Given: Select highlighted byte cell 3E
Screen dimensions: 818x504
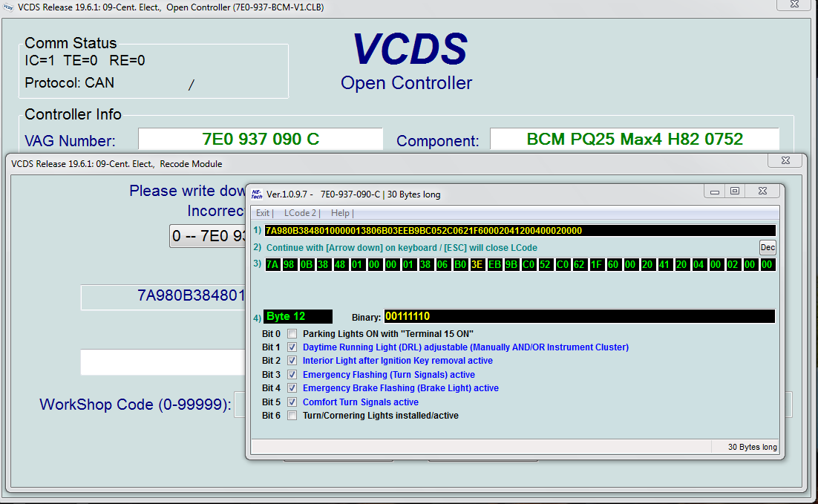Looking at the screenshot, I should click(x=477, y=264).
